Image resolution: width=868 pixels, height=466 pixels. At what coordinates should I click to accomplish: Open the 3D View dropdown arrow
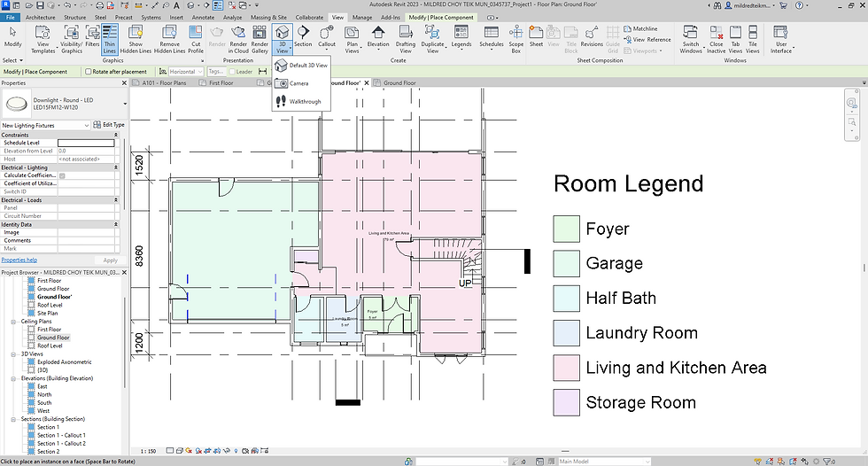[283, 48]
